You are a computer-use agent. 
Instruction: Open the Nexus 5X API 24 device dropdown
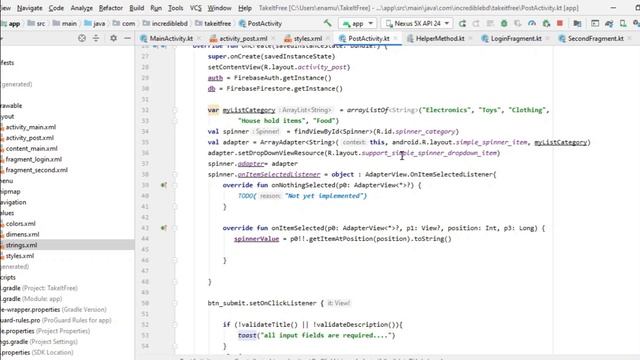pyautogui.click(x=417, y=24)
